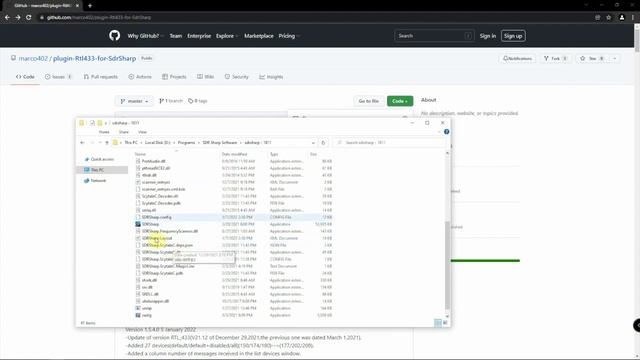
Task: Open the 0 tags link
Action: (x=198, y=101)
